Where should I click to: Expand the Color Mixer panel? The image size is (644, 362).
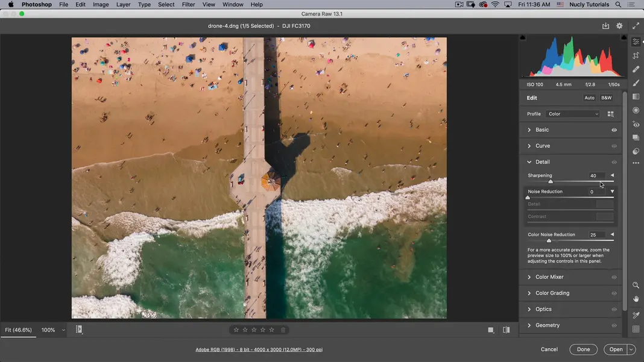tap(529, 277)
